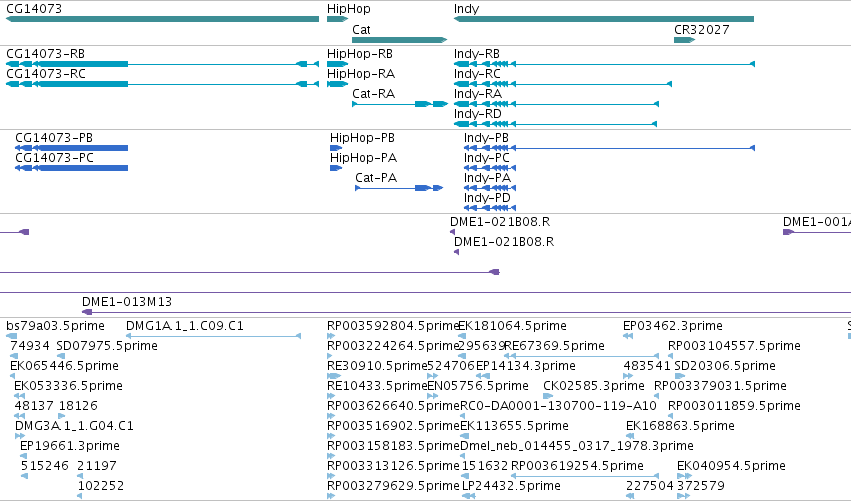Click the EN05756.5prime label

click(478, 386)
